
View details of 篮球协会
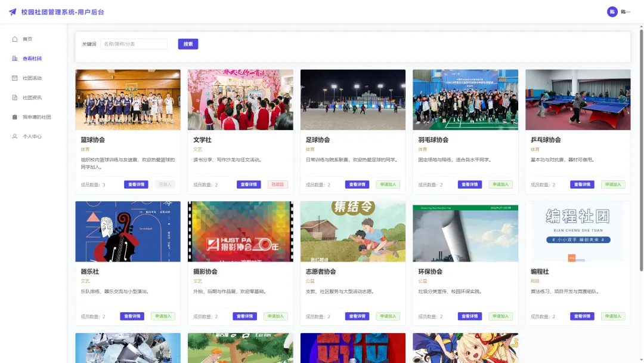136,184
